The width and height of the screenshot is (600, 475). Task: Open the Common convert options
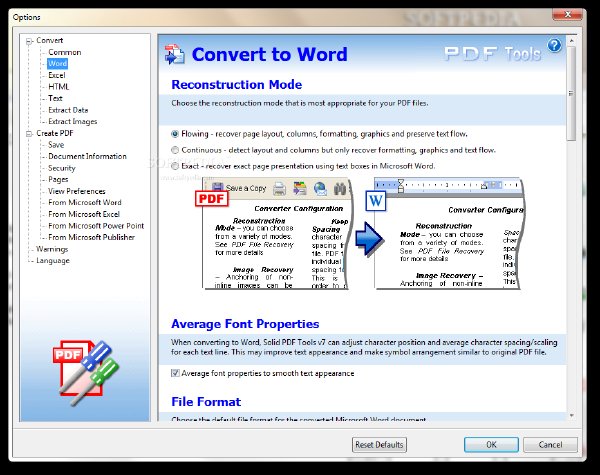coord(65,52)
